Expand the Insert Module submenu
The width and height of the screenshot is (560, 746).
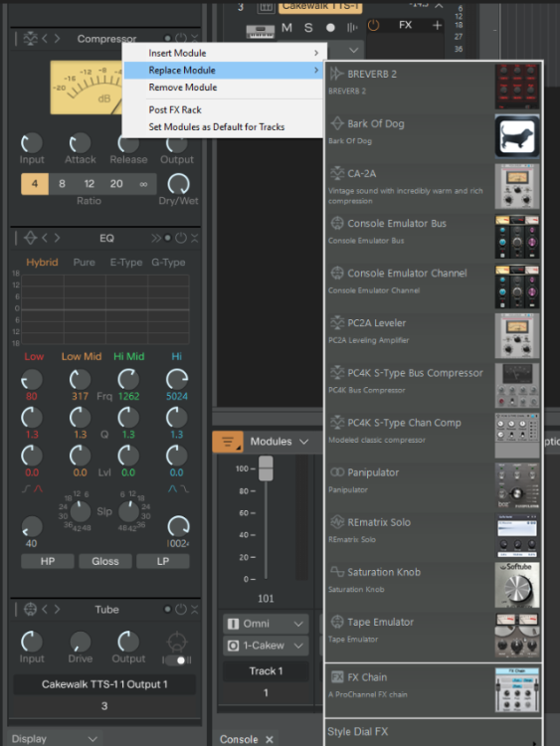click(225, 53)
